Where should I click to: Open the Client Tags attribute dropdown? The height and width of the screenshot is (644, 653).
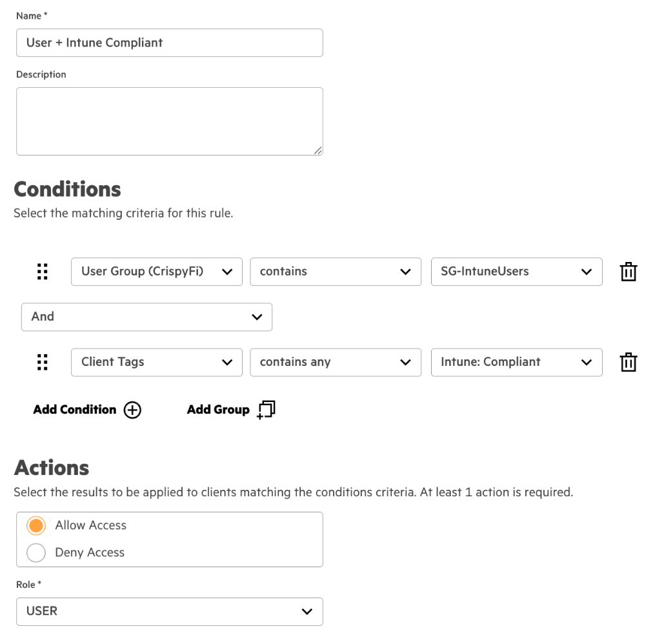click(156, 362)
